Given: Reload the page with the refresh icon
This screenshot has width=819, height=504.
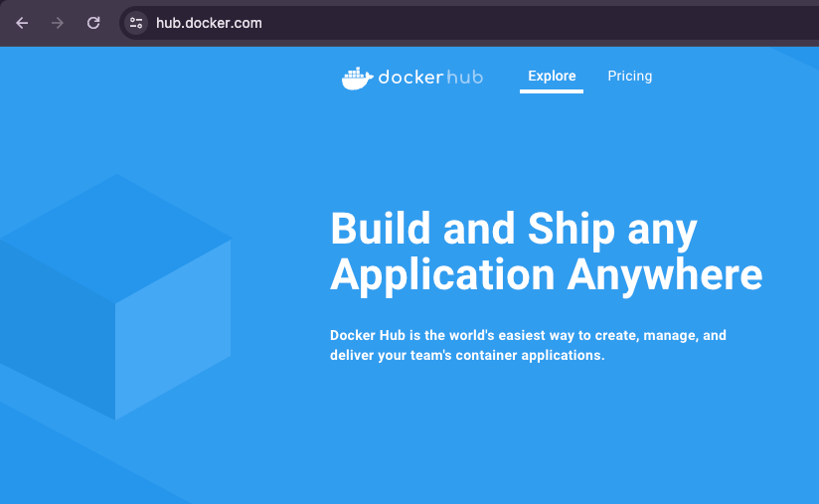Looking at the screenshot, I should (93, 23).
